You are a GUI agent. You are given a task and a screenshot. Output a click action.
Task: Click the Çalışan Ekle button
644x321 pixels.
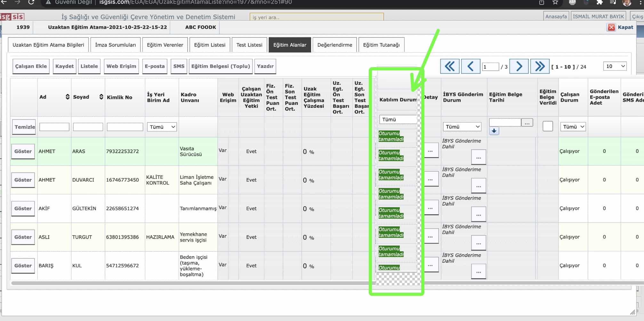coord(31,66)
